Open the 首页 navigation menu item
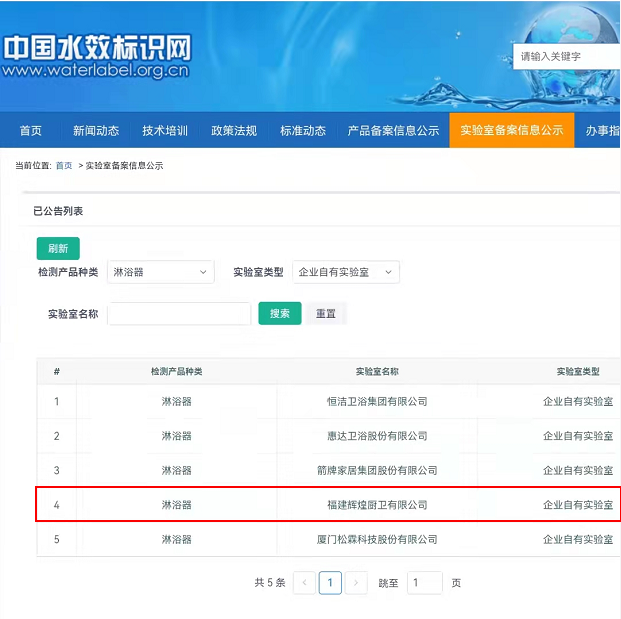Screen dimensions: 621x619 (30, 130)
